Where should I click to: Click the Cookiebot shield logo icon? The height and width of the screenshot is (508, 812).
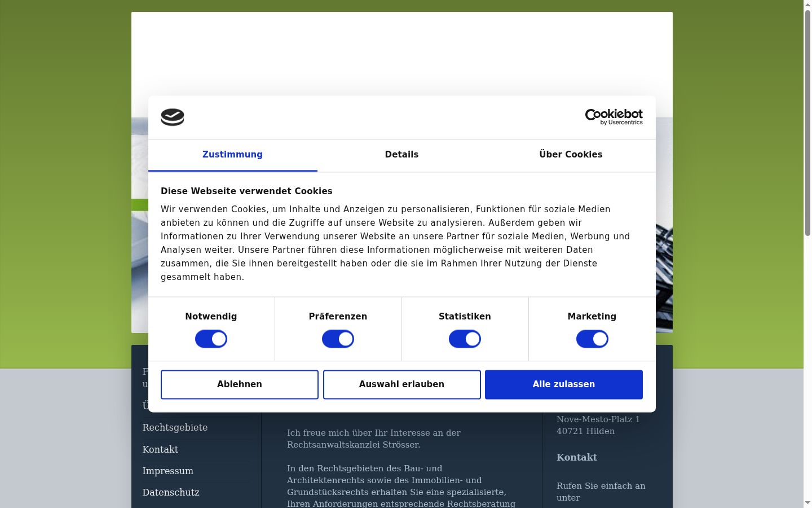point(173,117)
